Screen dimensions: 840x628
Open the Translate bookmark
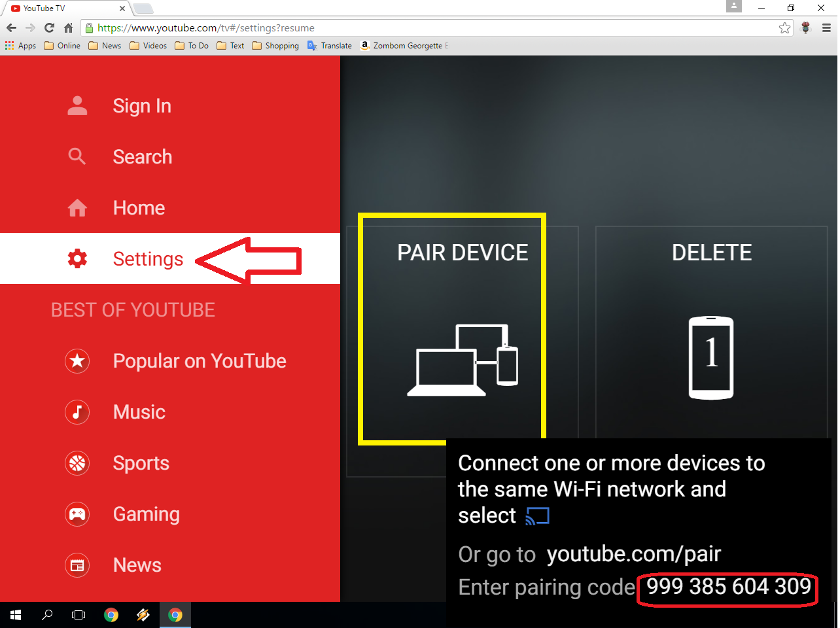click(330, 46)
